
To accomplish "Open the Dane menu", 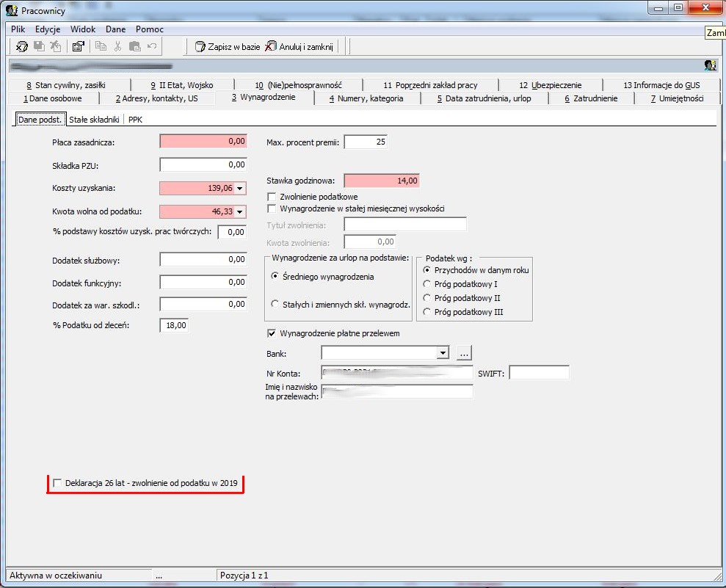I will [116, 29].
